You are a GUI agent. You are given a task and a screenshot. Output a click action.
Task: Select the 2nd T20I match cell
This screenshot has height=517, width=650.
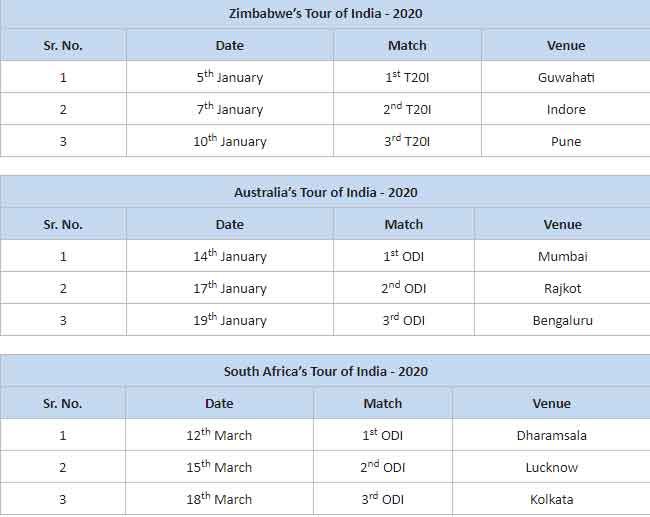click(x=407, y=109)
